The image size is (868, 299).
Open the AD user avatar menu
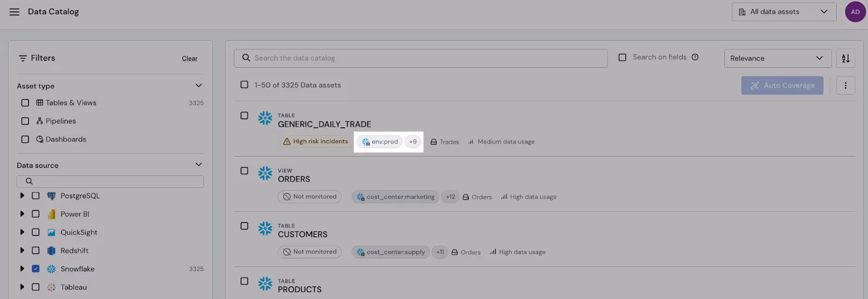tap(855, 12)
